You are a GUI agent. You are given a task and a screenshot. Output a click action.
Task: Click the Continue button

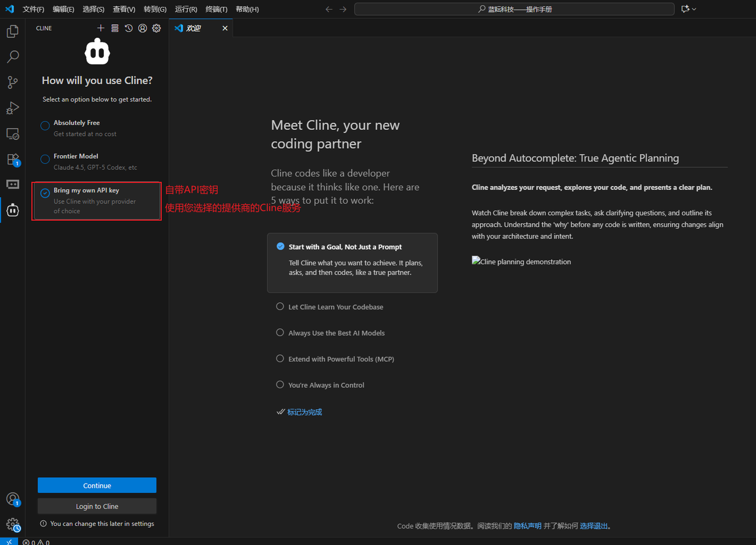click(97, 485)
